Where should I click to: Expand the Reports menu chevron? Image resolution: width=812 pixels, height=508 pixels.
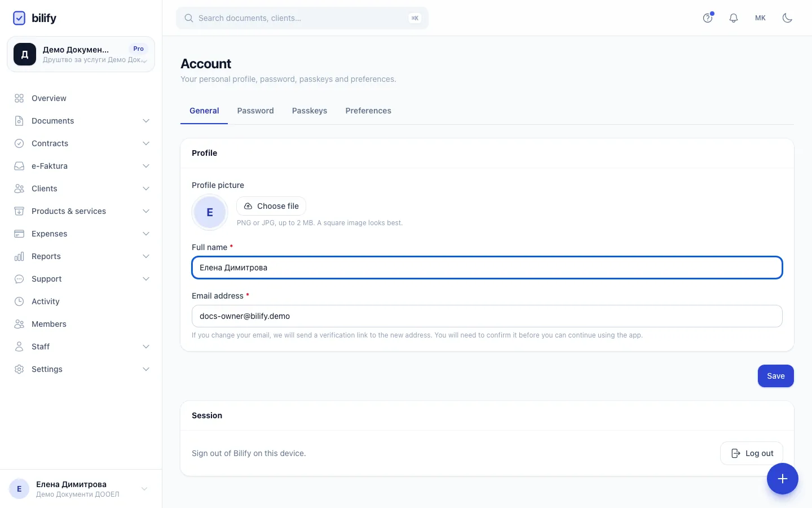146,256
